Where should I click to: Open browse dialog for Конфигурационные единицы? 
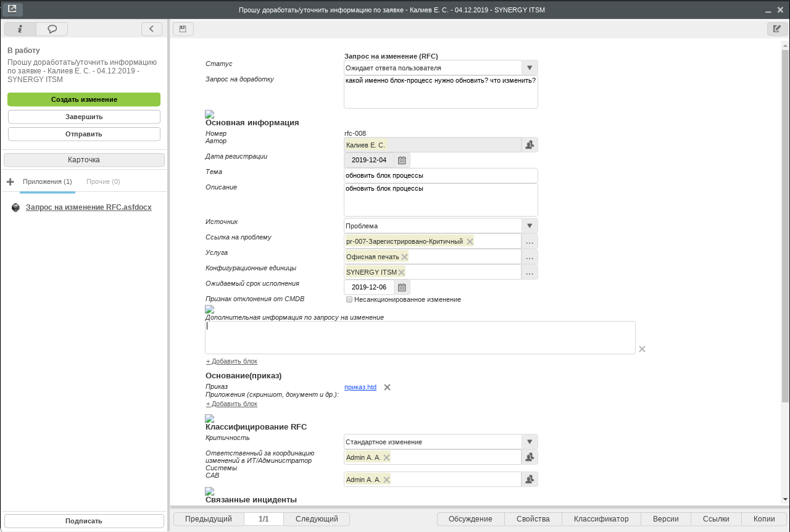tap(530, 272)
